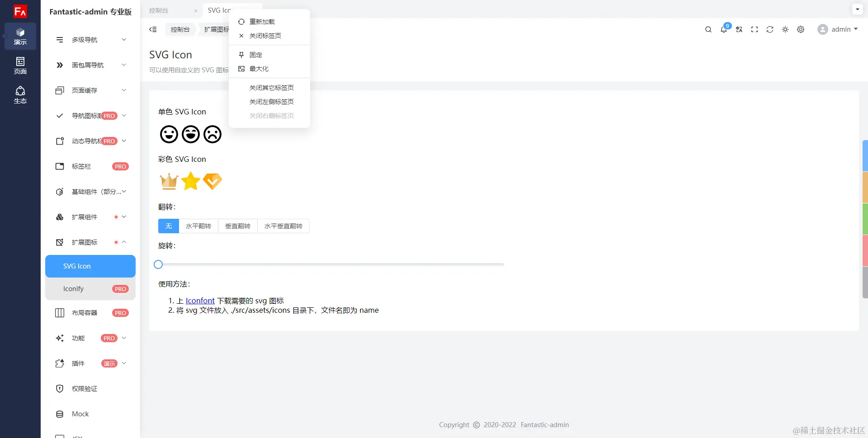The width and height of the screenshot is (868, 438).
Task: Select the 无 flip option
Action: (x=169, y=226)
